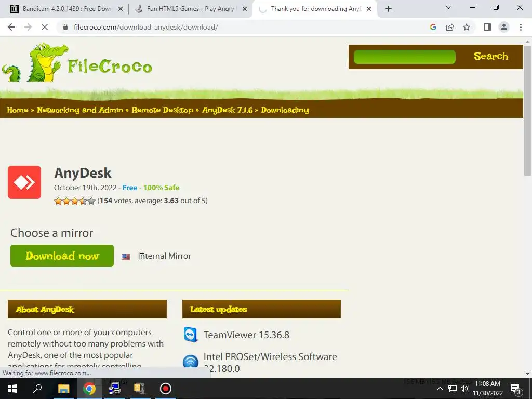Click the volume speaker tray icon
The image size is (532, 399).
pos(464,389)
